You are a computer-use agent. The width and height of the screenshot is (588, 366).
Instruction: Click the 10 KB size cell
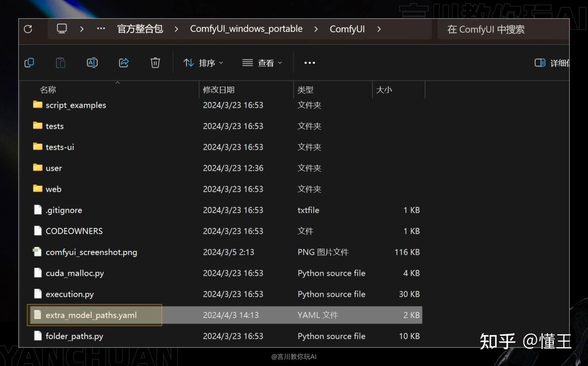click(x=409, y=336)
